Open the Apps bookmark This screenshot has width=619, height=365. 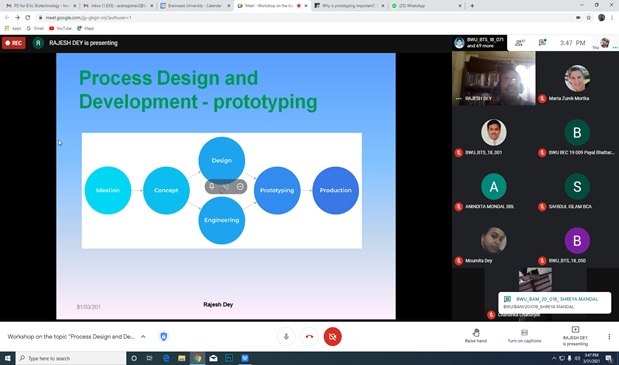point(13,28)
